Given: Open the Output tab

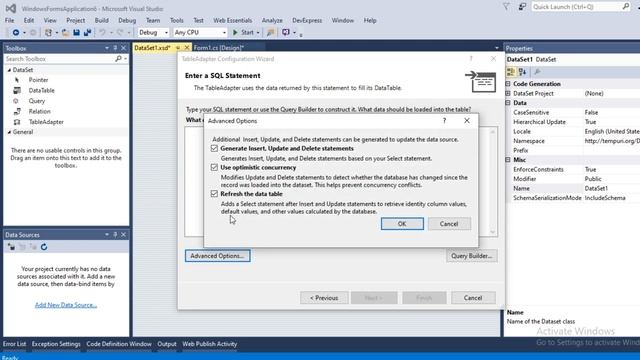Looking at the screenshot, I should pyautogui.click(x=167, y=344).
